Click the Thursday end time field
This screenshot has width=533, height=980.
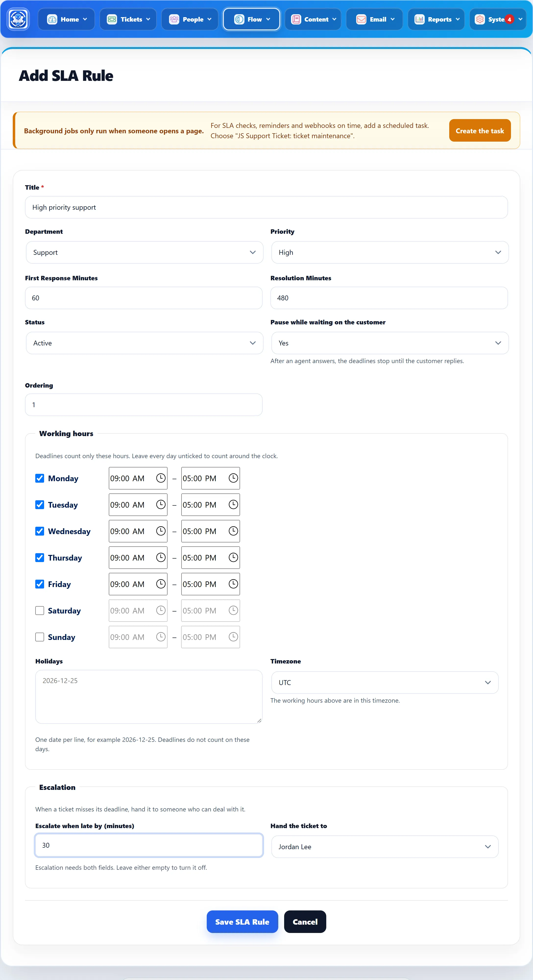point(210,557)
